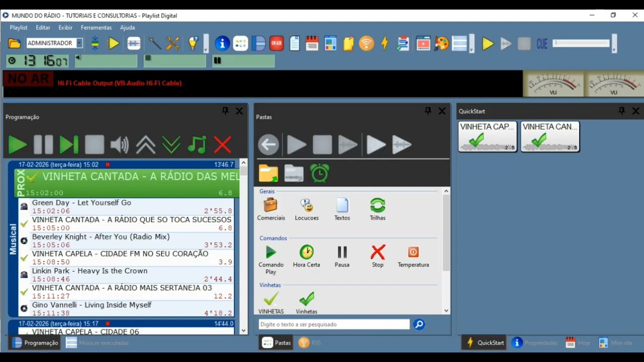The height and width of the screenshot is (362, 644).
Task: Click the lightning bolt icon in the top toolbar
Action: point(385,43)
